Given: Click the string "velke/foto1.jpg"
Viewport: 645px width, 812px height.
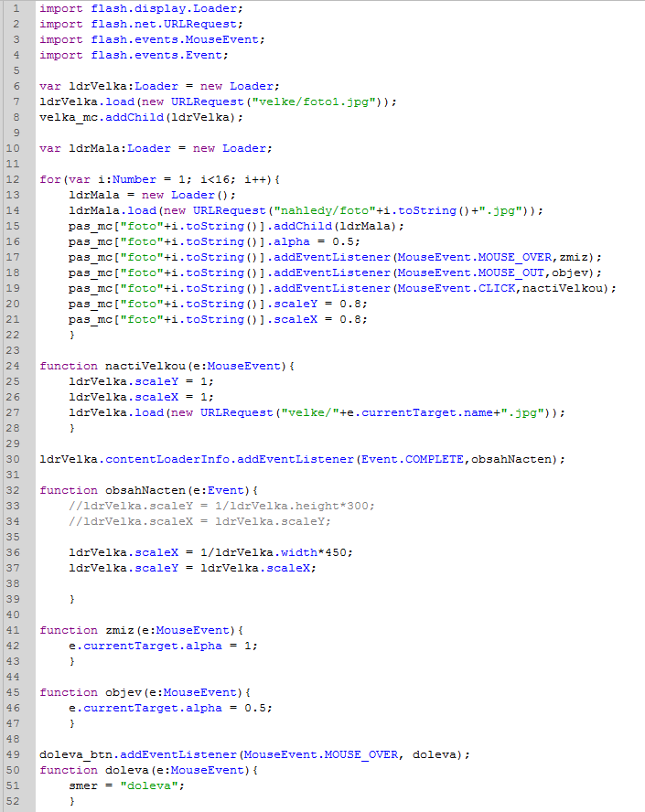Looking at the screenshot, I should coord(314,101).
